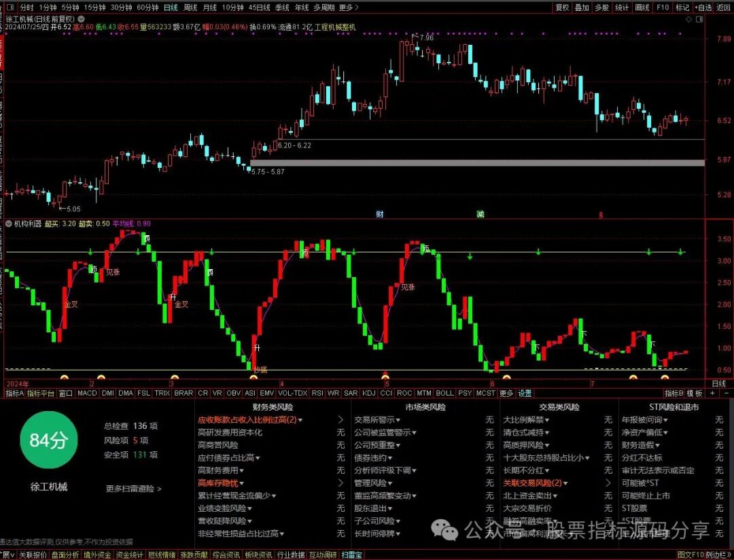Click the collapse icon beside 机构利器 indicator title
The height and width of the screenshot is (560, 734).
coord(8,224)
